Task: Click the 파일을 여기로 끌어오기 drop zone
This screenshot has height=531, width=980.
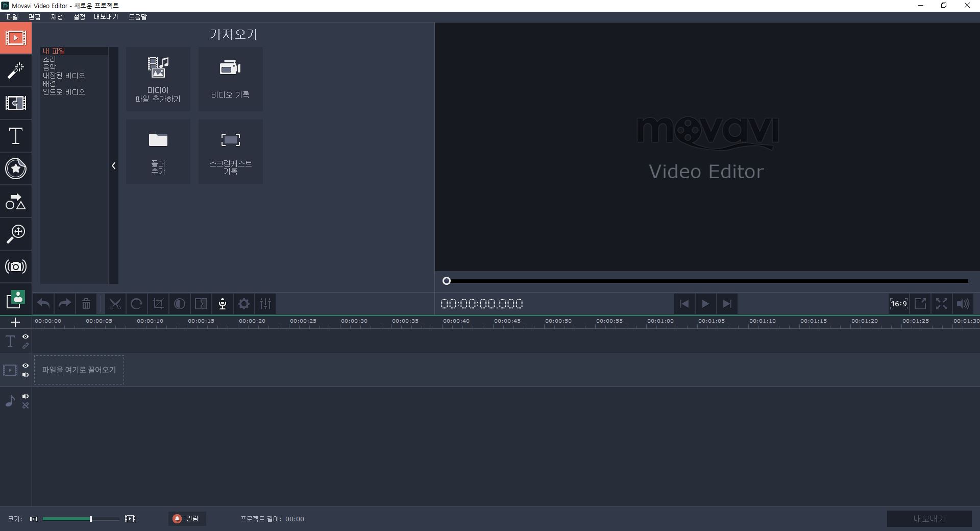Action: pyautogui.click(x=79, y=370)
